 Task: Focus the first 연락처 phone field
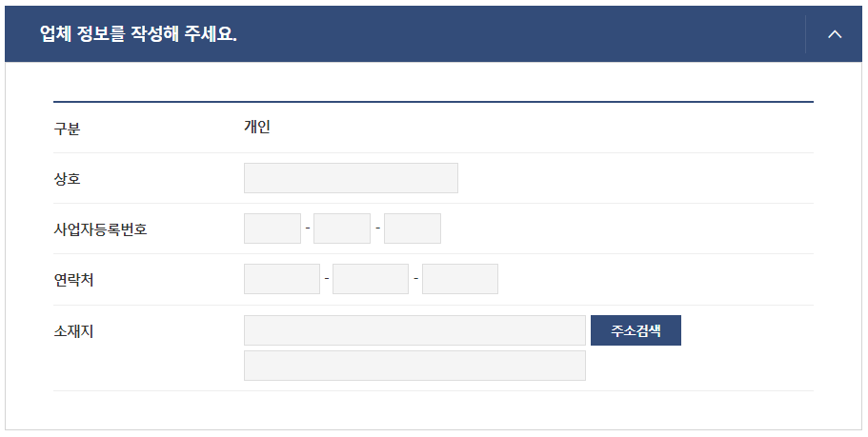coord(282,279)
